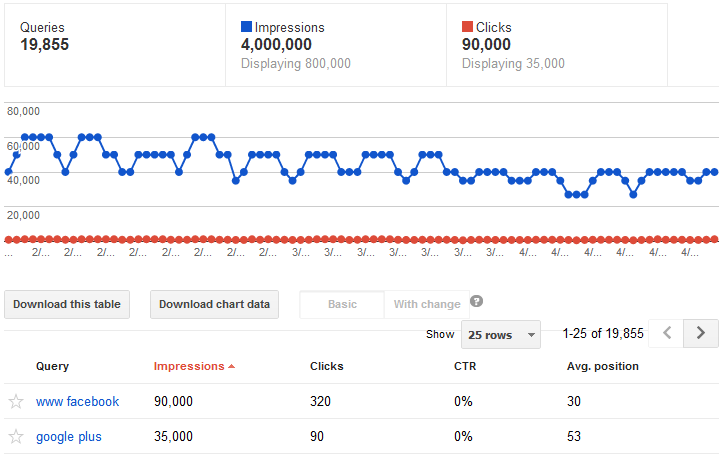Click the sort arrow beside Impressions
Image resolution: width=727 pixels, height=459 pixels.
tap(232, 366)
